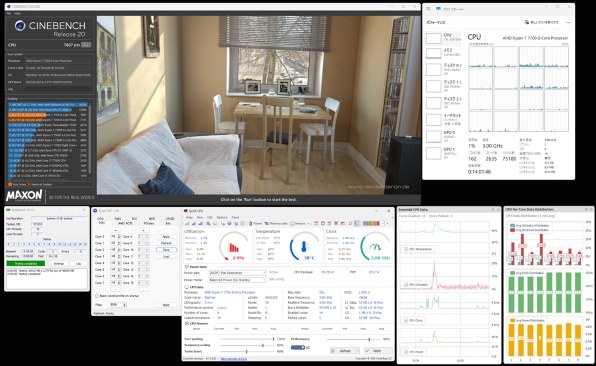Collapse the CPU Sensors section in Quick CPU
This screenshot has width=596, height=366.
186,323
